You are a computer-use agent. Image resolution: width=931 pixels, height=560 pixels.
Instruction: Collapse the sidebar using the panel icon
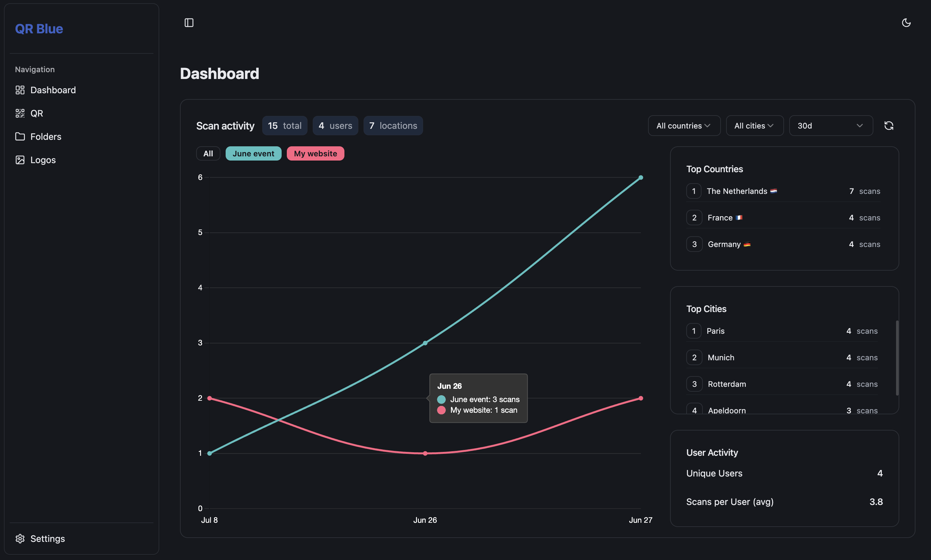click(x=189, y=23)
